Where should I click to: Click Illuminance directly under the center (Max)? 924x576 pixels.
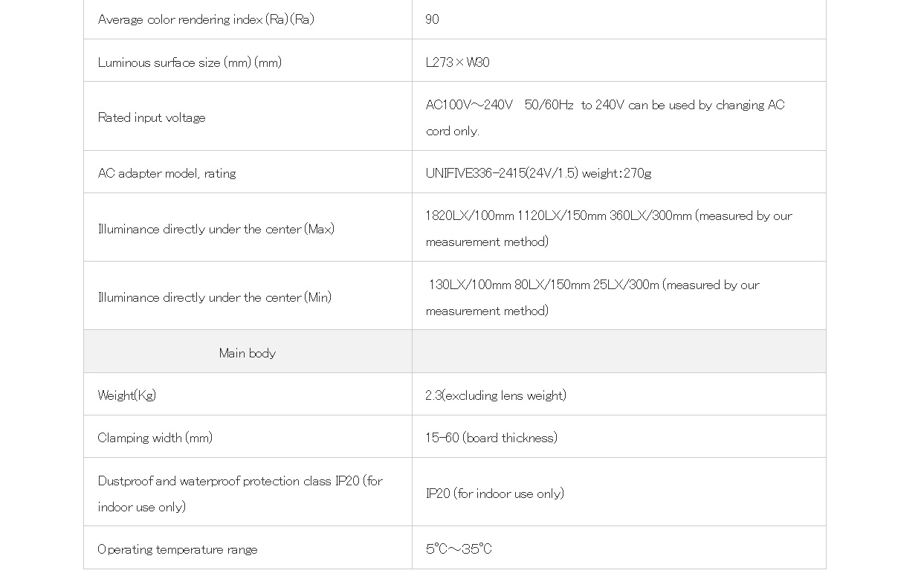click(x=216, y=229)
